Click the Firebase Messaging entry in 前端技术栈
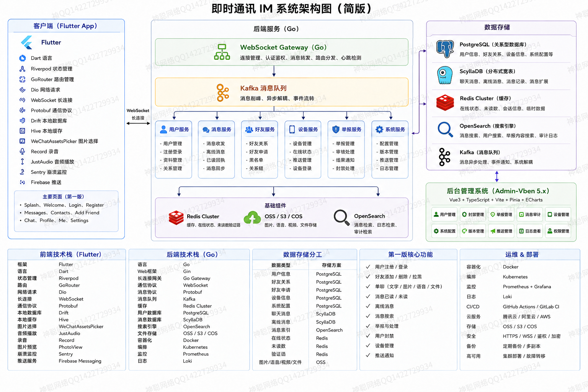Screen dimensions: 588x392 tap(80, 361)
